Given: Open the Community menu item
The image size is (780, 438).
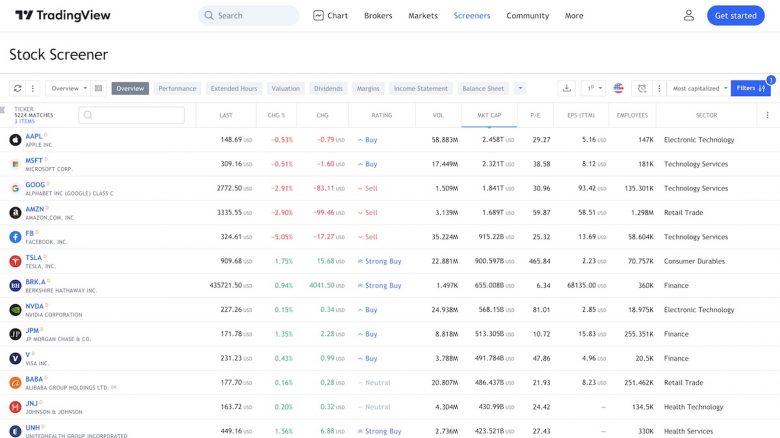Looking at the screenshot, I should 527,15.
